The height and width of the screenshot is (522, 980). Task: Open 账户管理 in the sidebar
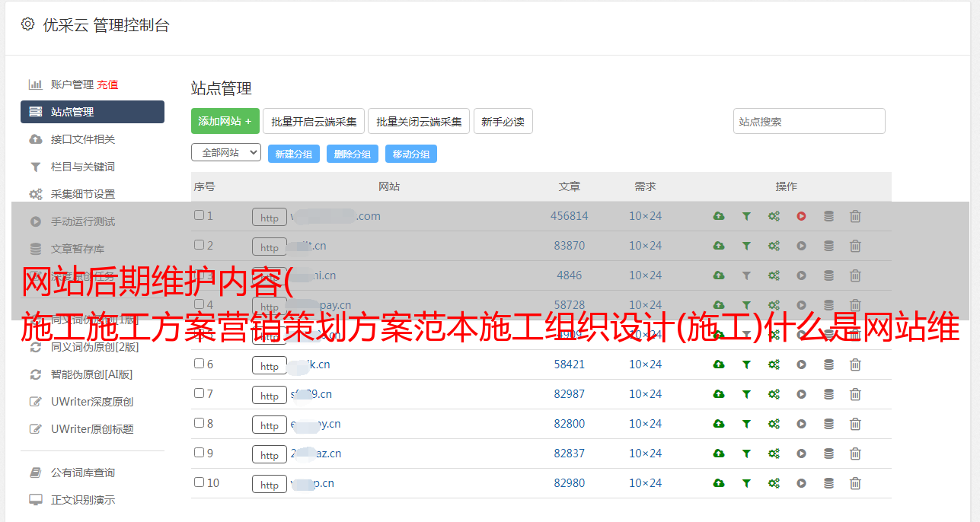tap(72, 84)
